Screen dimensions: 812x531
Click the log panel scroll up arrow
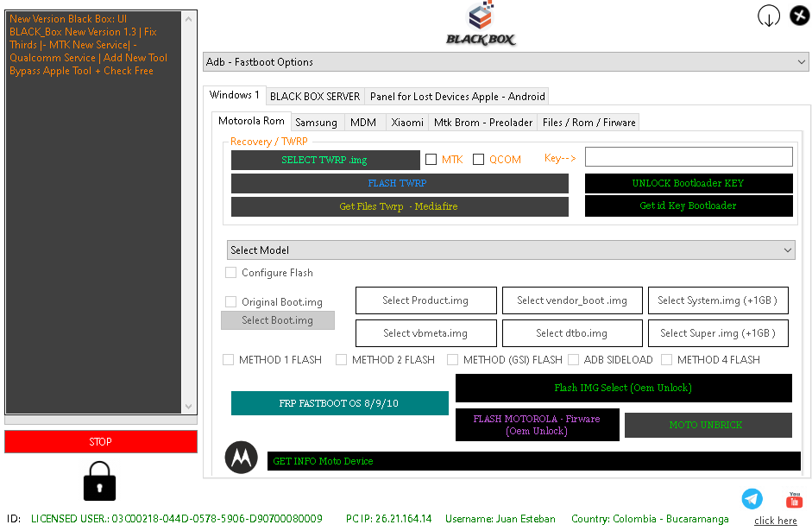188,19
